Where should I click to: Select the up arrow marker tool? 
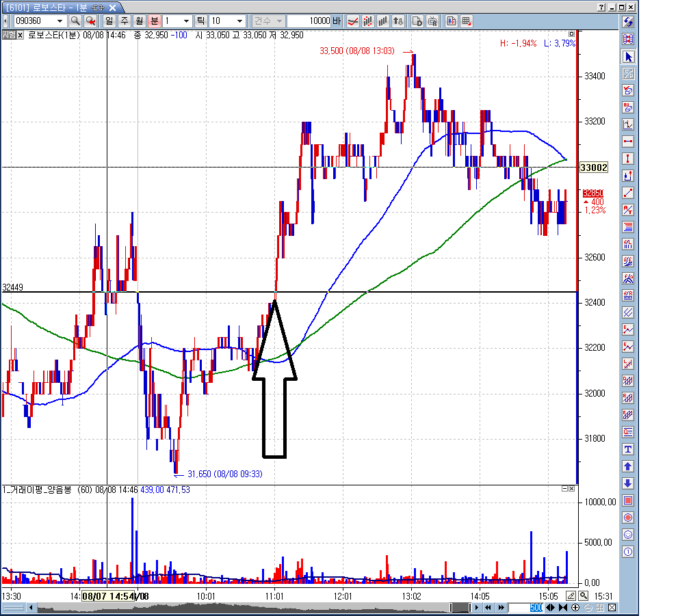tap(628, 466)
